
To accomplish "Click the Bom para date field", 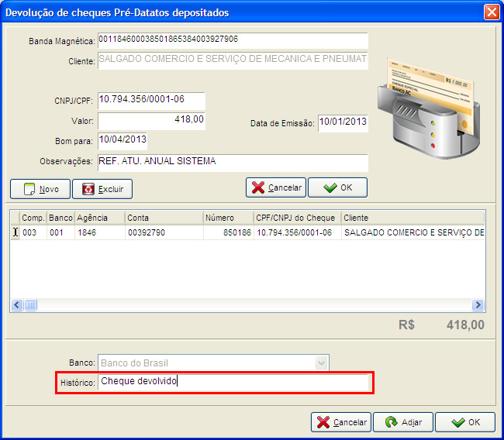I will [122, 140].
